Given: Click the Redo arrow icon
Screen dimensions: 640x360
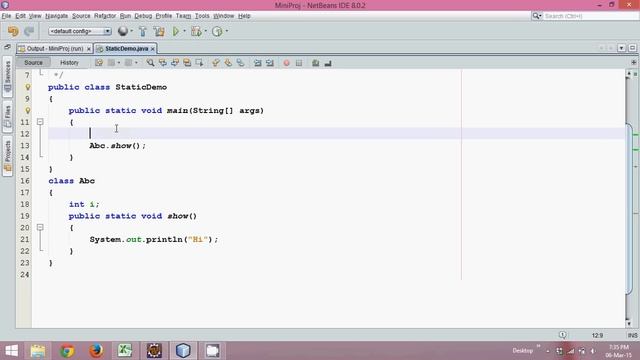Looking at the screenshot, I should pyautogui.click(x=29, y=31).
